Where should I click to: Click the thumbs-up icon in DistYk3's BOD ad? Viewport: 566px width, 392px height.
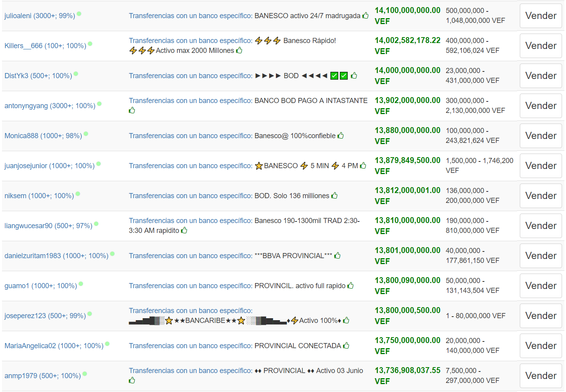(354, 75)
